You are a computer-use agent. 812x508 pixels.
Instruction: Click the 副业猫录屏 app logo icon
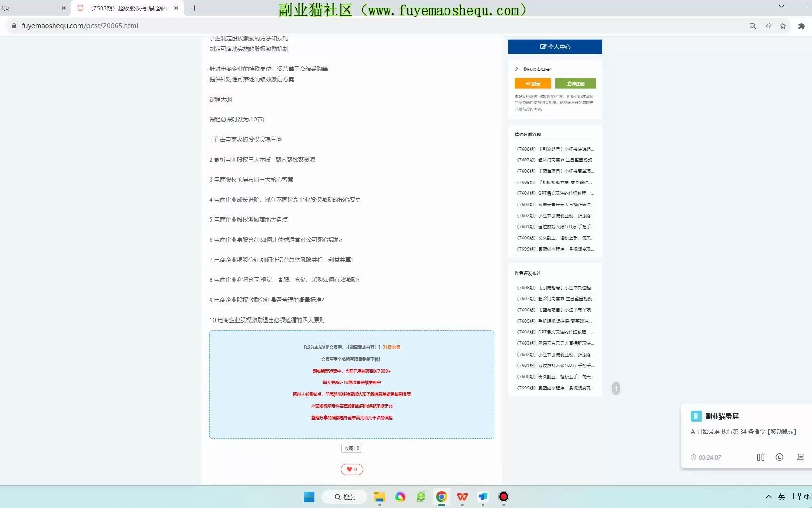(696, 416)
